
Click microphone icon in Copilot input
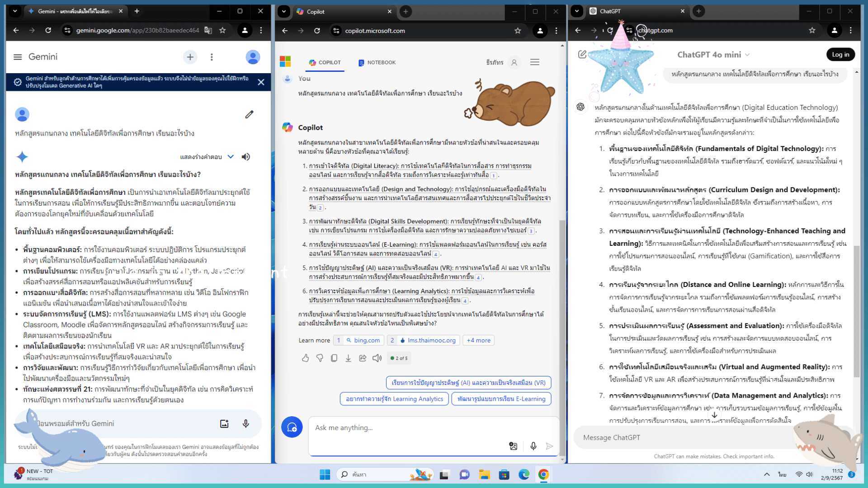pyautogui.click(x=533, y=446)
